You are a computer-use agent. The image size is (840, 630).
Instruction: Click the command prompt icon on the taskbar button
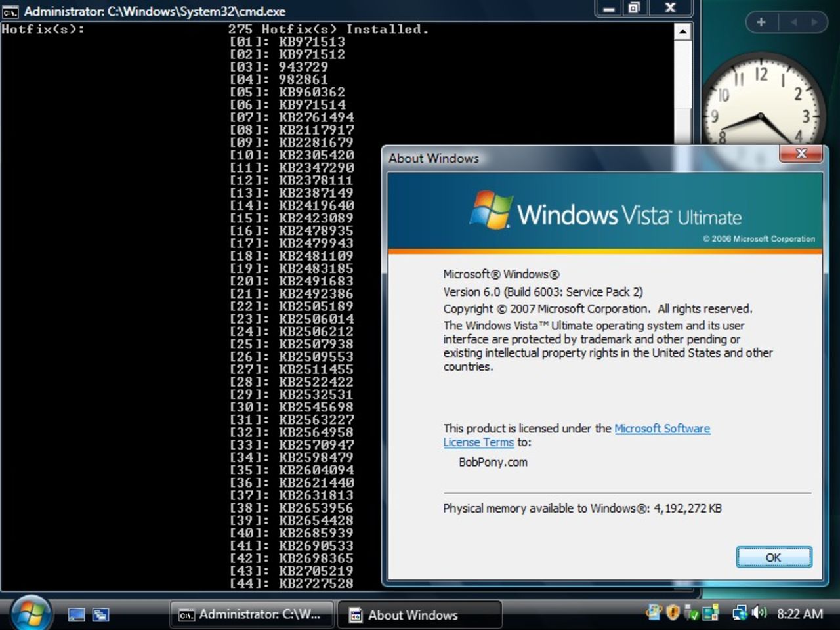[186, 614]
